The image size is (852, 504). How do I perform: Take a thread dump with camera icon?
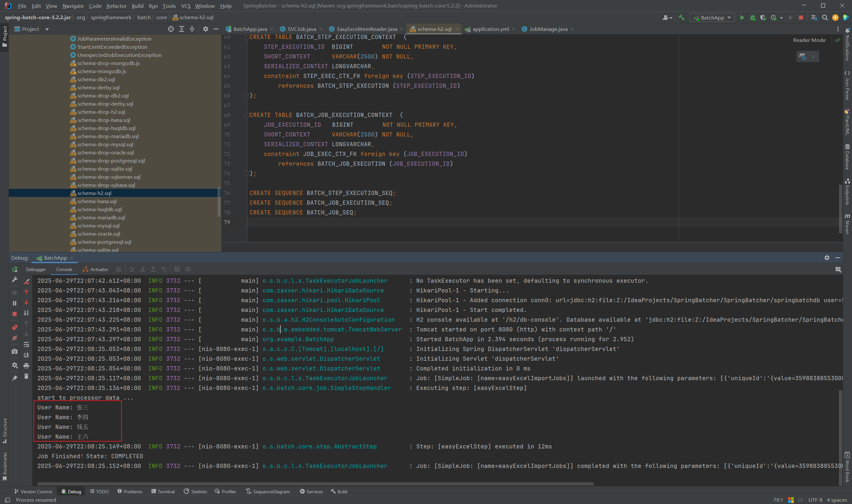15,352
